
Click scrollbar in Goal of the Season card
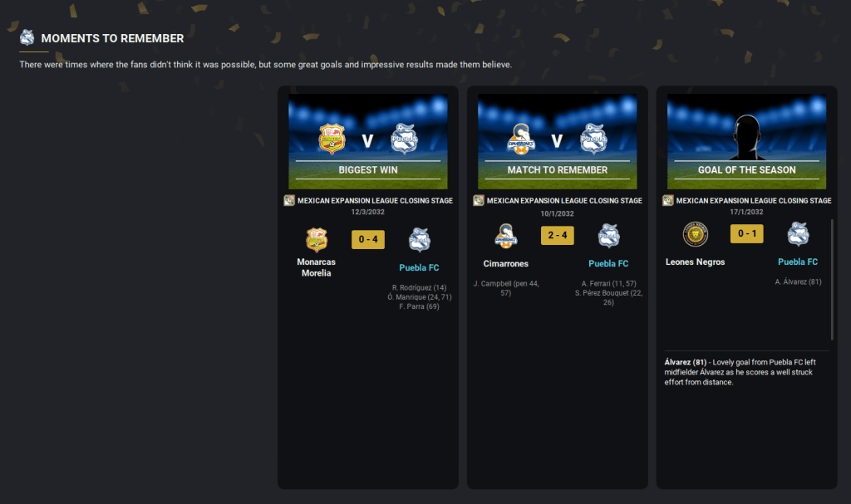click(832, 279)
